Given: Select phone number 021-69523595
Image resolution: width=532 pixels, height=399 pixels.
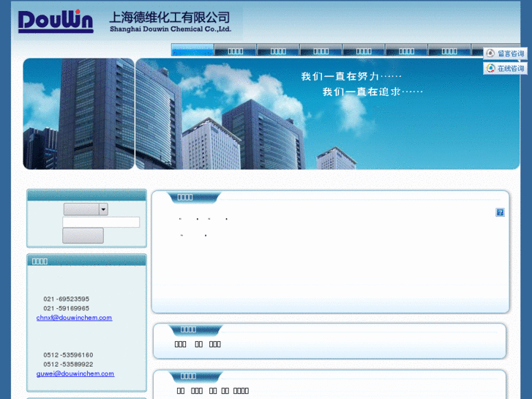Looking at the screenshot, I should 66,299.
